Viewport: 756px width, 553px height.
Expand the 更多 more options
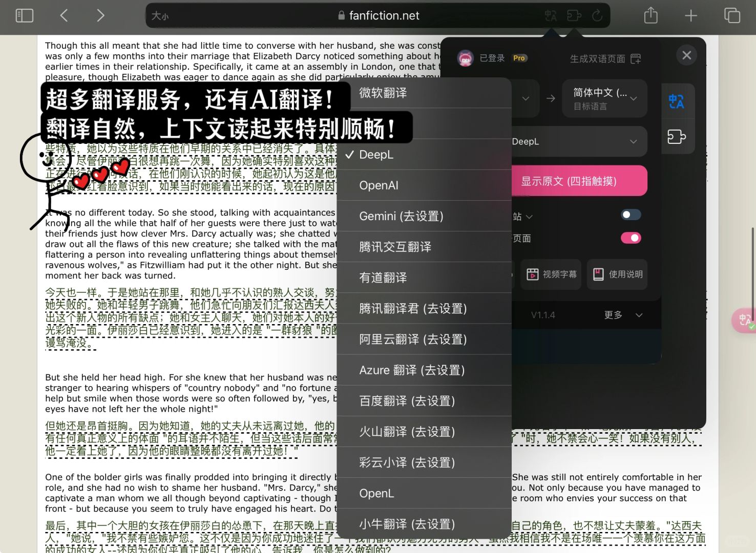pyautogui.click(x=623, y=315)
